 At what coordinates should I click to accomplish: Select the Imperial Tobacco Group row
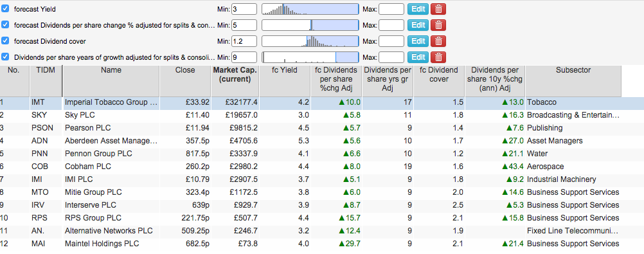click(322, 102)
